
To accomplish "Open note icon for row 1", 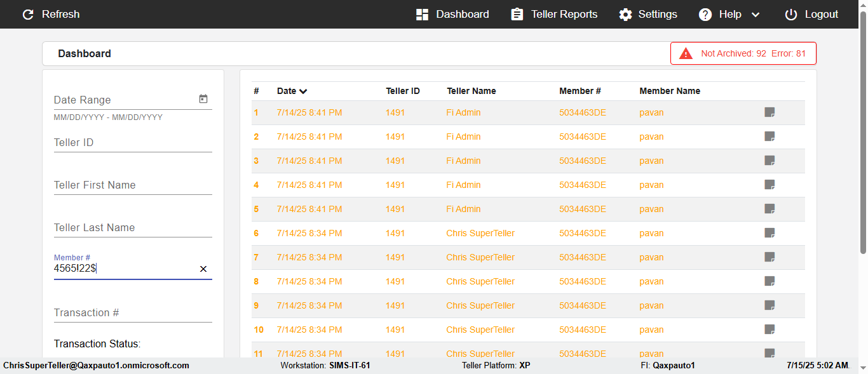I will pyautogui.click(x=770, y=112).
